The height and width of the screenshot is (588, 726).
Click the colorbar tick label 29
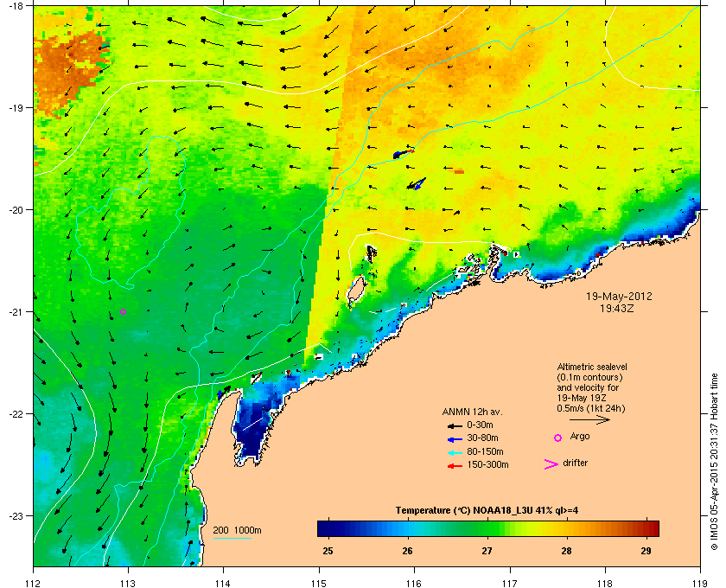(646, 551)
